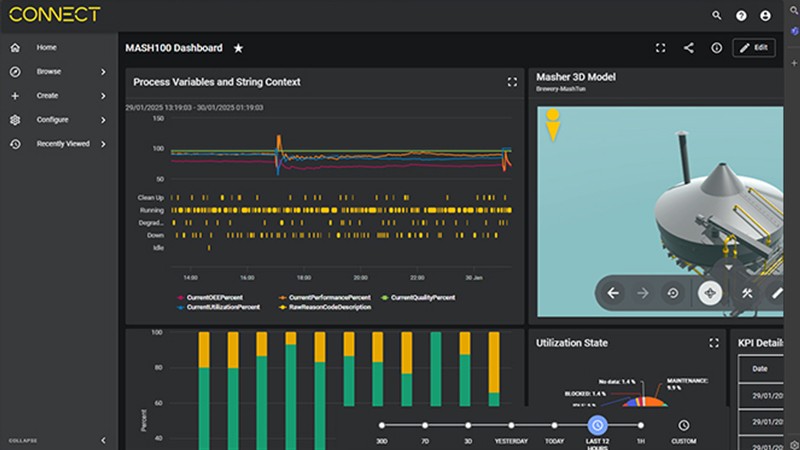This screenshot has height=450, width=800.
Task: Maximize the Utilization State panel
Action: coord(714,343)
